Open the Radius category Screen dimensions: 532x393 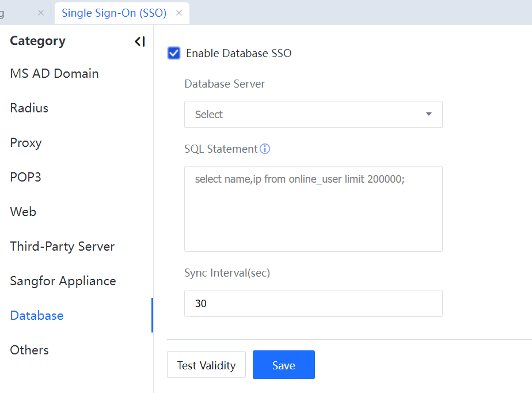[x=29, y=108]
